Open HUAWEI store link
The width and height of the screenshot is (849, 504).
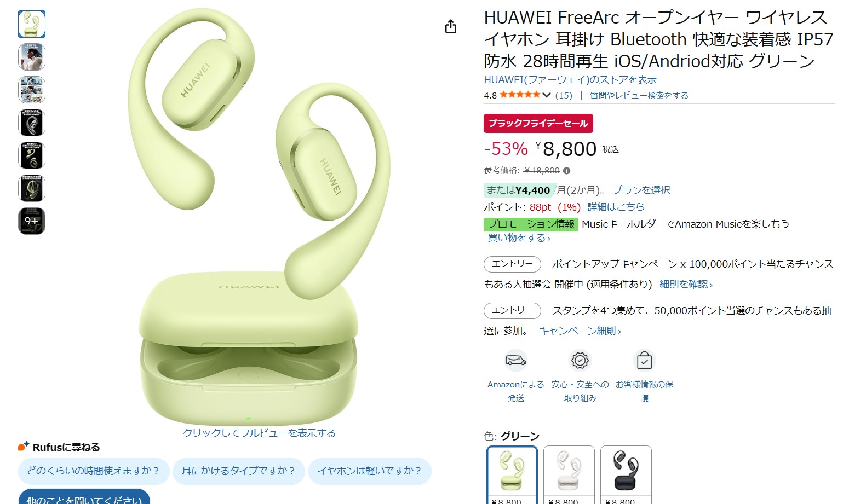click(570, 80)
